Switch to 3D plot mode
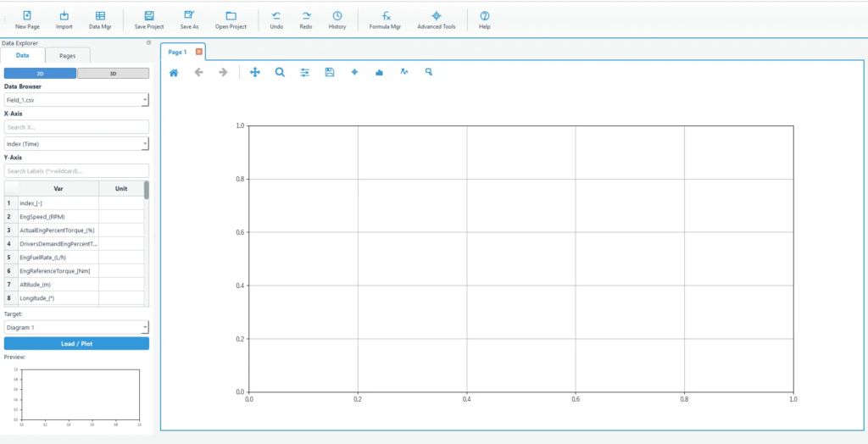Screen dimensions: 868x444 point(113,74)
